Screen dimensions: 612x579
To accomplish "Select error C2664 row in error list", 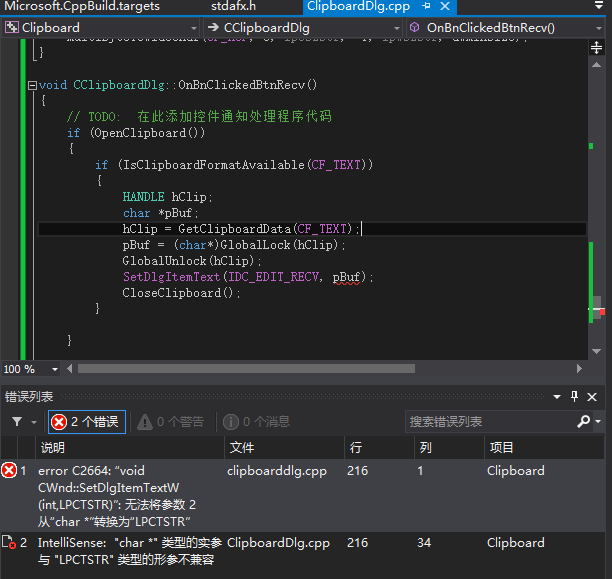I will (302, 496).
